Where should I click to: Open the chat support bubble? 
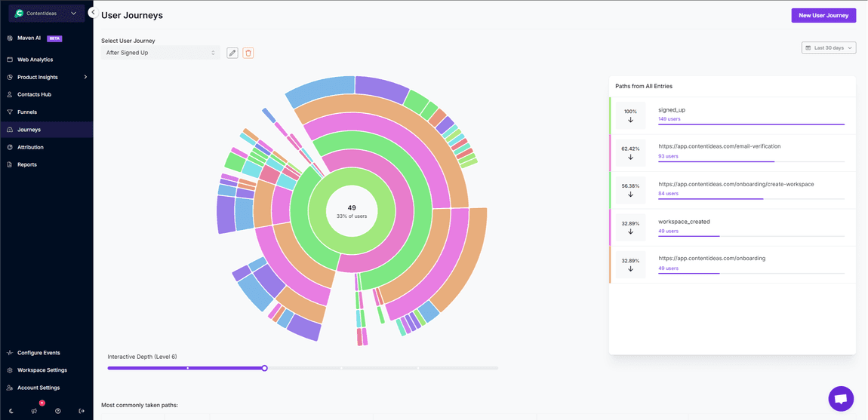(x=840, y=399)
